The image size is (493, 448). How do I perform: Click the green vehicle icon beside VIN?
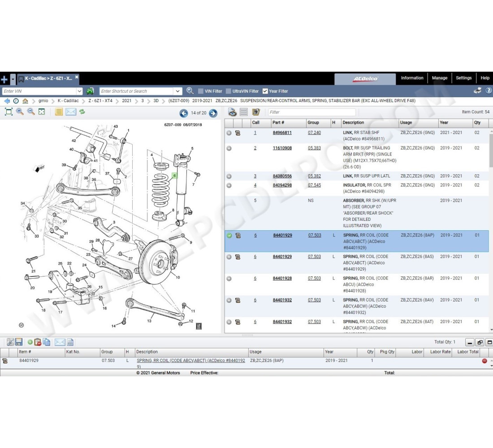[x=90, y=91]
